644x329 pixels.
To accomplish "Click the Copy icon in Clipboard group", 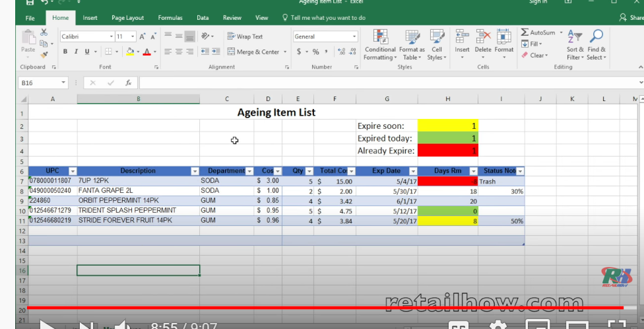I will [43, 44].
